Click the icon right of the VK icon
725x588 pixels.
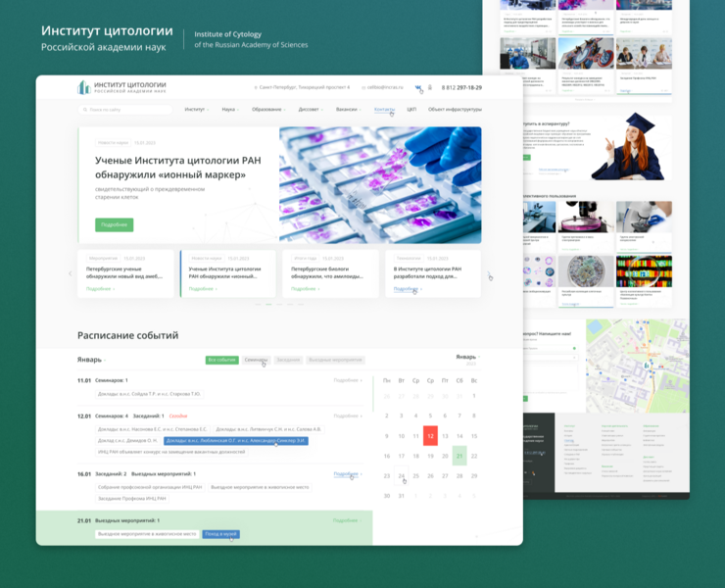pos(430,87)
